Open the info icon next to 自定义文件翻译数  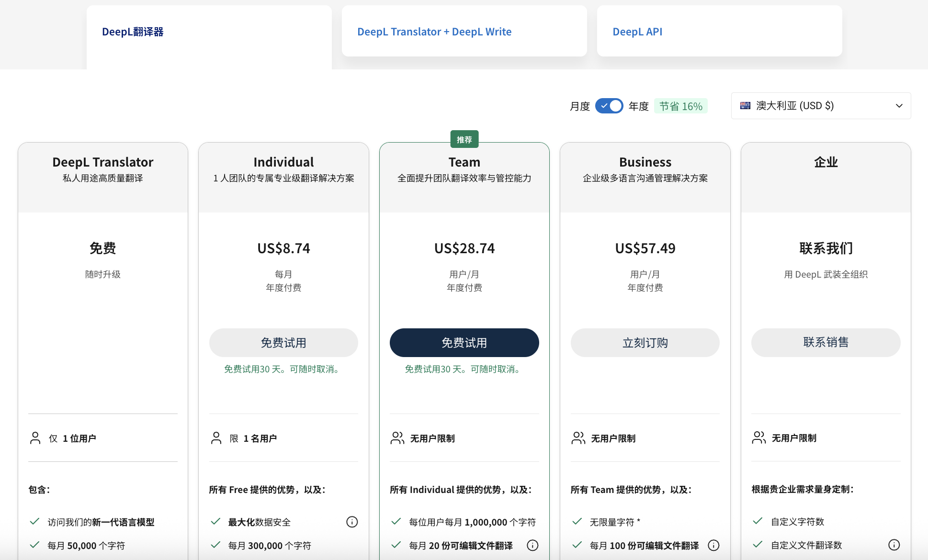[894, 545]
